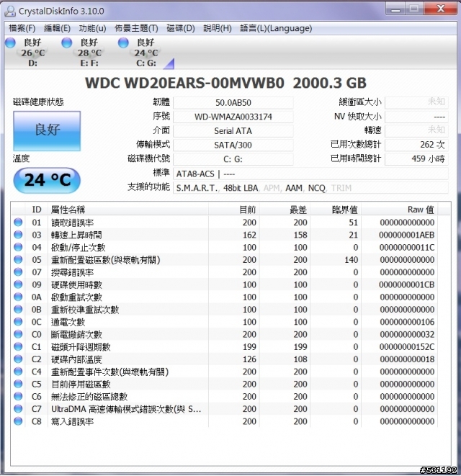Click the firmware field 50.0AB50

233,102
